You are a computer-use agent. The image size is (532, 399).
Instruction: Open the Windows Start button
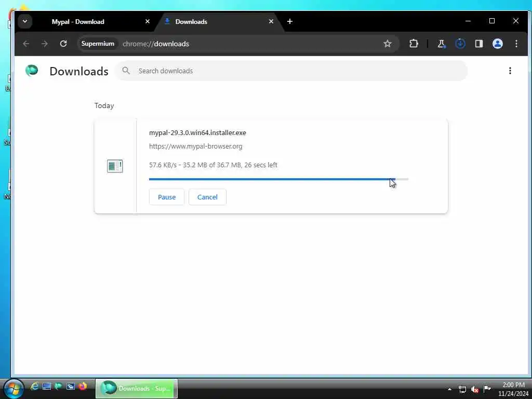[x=13, y=389]
